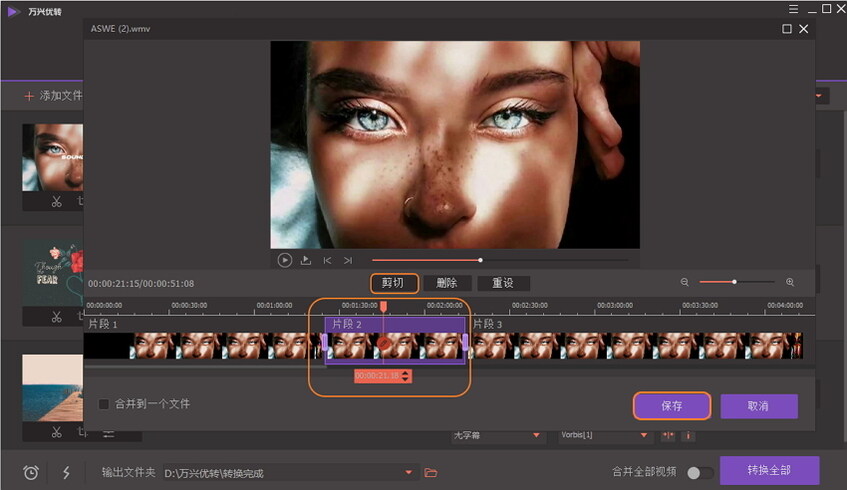The width and height of the screenshot is (847, 490).
Task: Open the hamburger menu in title bar
Action: pos(793,8)
